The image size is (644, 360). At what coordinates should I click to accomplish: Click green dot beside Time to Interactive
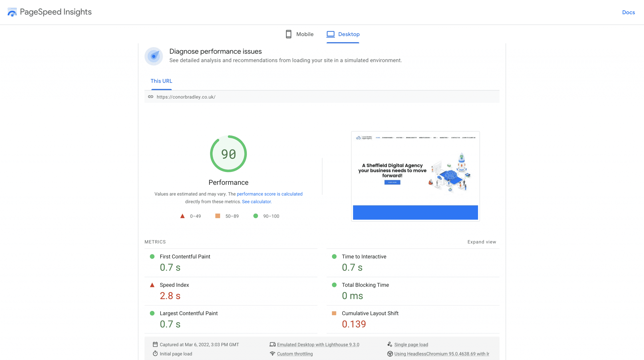point(334,256)
